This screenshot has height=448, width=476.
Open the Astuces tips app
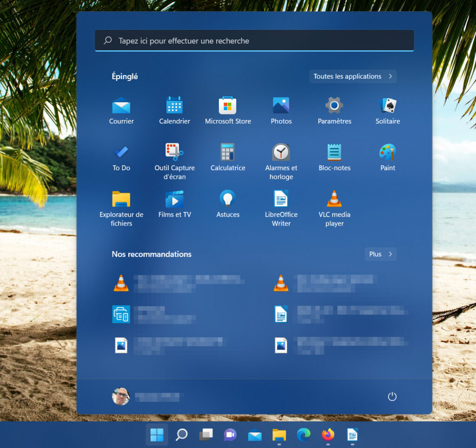tap(228, 204)
